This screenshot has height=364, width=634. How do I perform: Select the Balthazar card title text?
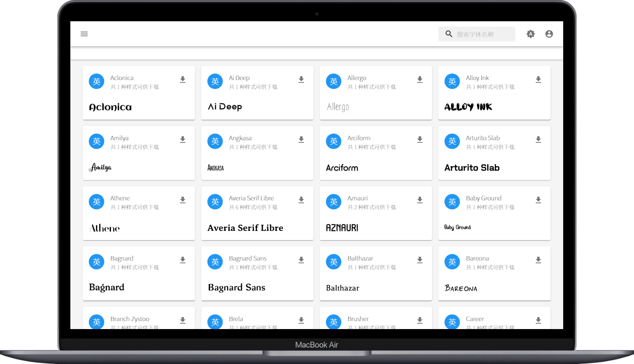360,258
